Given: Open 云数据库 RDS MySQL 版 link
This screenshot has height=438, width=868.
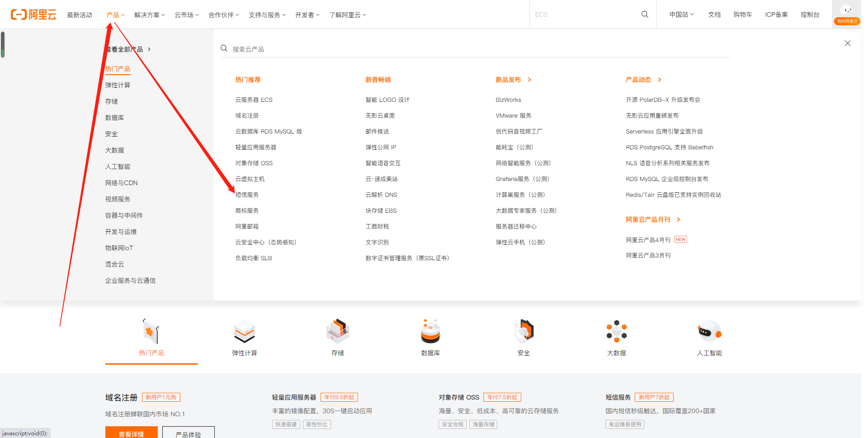Looking at the screenshot, I should pos(269,131).
